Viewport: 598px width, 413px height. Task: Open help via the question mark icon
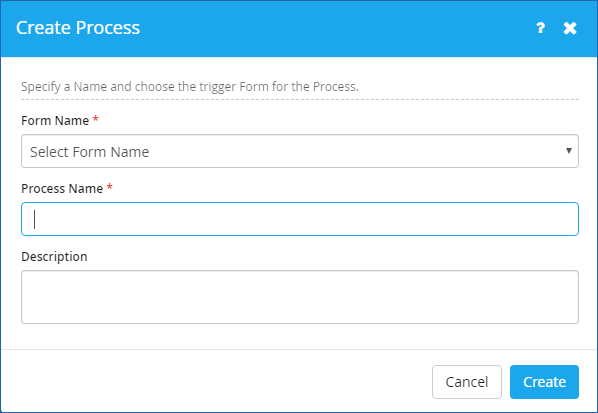click(540, 28)
